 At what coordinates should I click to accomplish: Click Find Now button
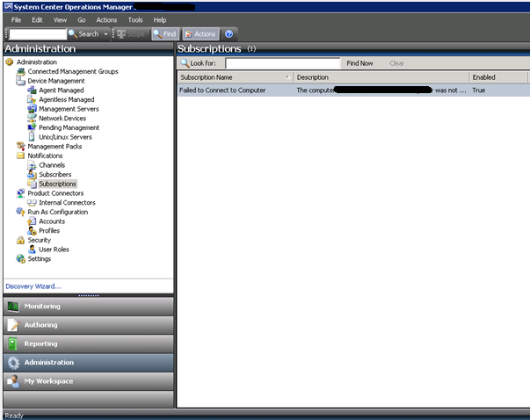pyautogui.click(x=359, y=63)
